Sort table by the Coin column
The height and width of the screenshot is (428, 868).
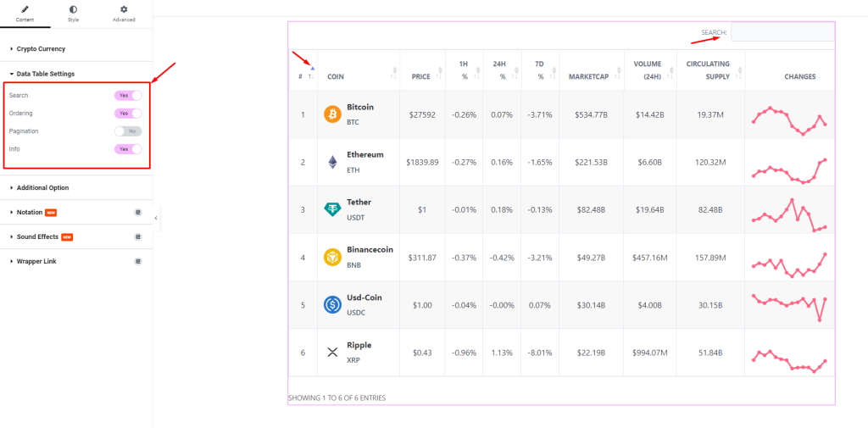click(x=359, y=69)
